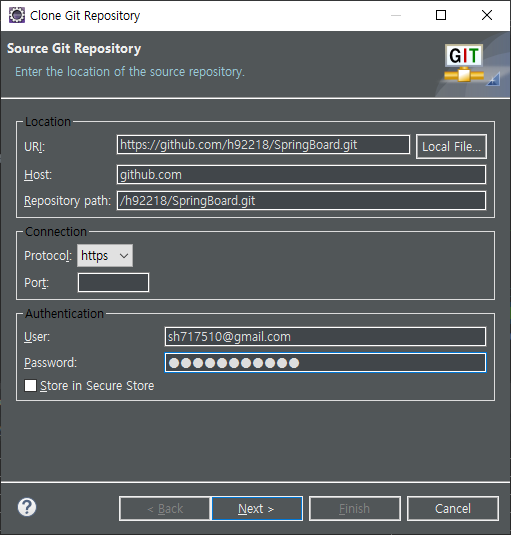The height and width of the screenshot is (535, 511).
Task: Click the 'Clone Git Repository' window title
Action: (x=85, y=16)
